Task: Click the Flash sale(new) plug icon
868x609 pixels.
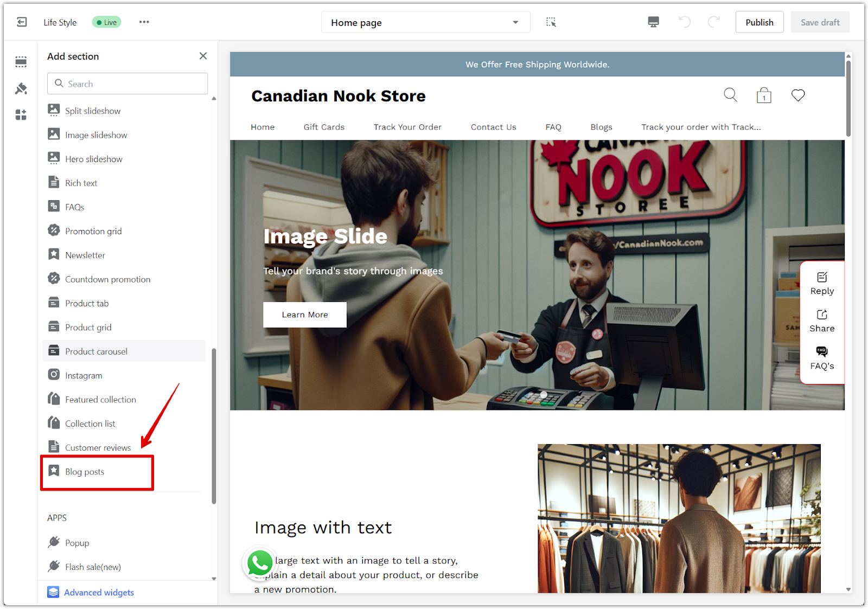Action: [x=54, y=566]
